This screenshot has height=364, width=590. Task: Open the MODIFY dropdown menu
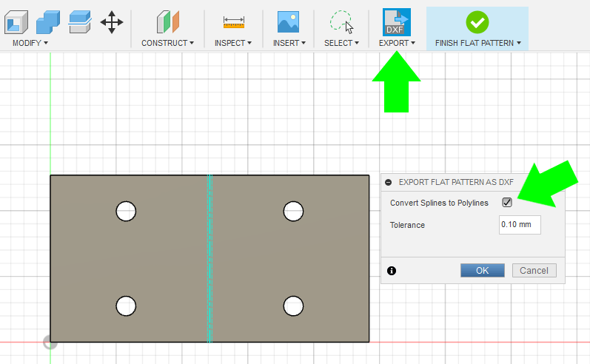click(x=30, y=43)
